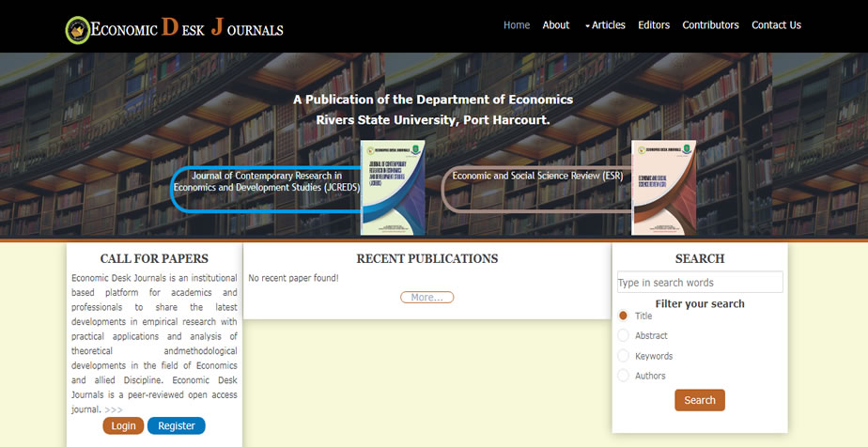The height and width of the screenshot is (447, 868).
Task: Open the Journal of Contemporary Research link
Action: [x=266, y=181]
